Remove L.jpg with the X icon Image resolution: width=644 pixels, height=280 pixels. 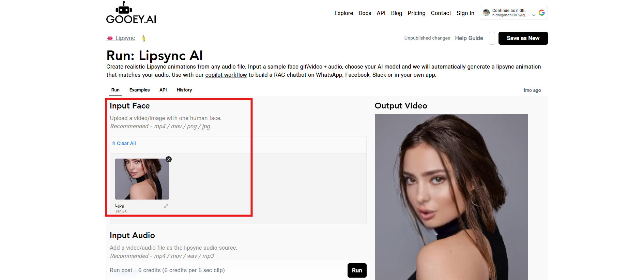click(169, 159)
